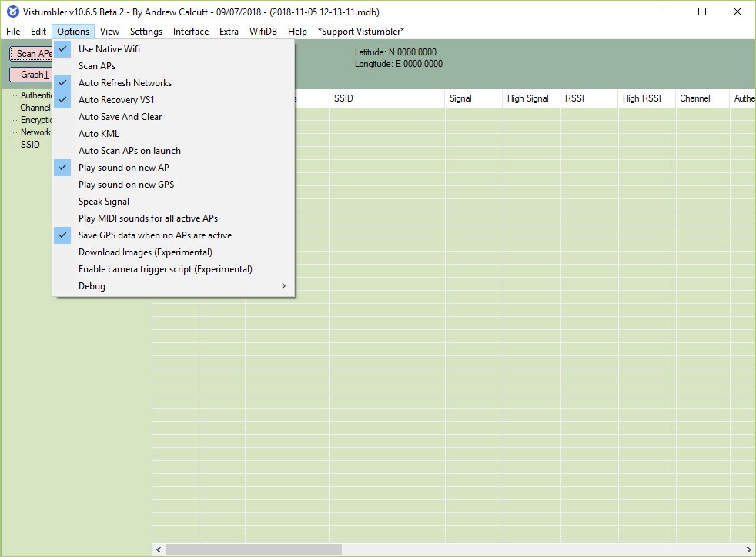Select Scan APs in the Options menu
The height and width of the screenshot is (557, 756).
tap(173, 66)
